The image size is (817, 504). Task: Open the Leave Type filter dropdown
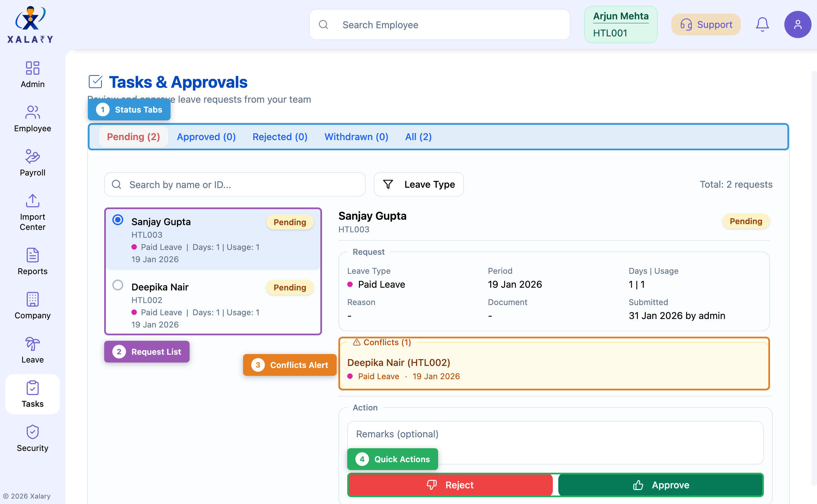tap(419, 184)
